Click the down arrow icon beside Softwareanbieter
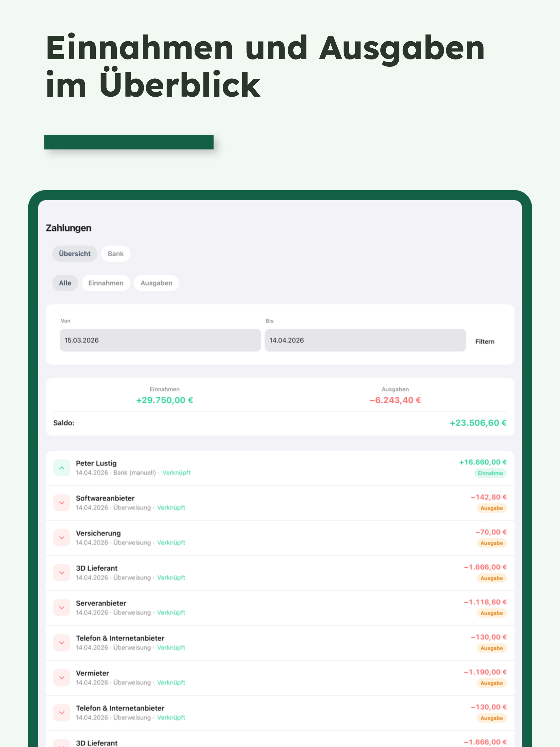This screenshot has width=560, height=747. (x=62, y=503)
